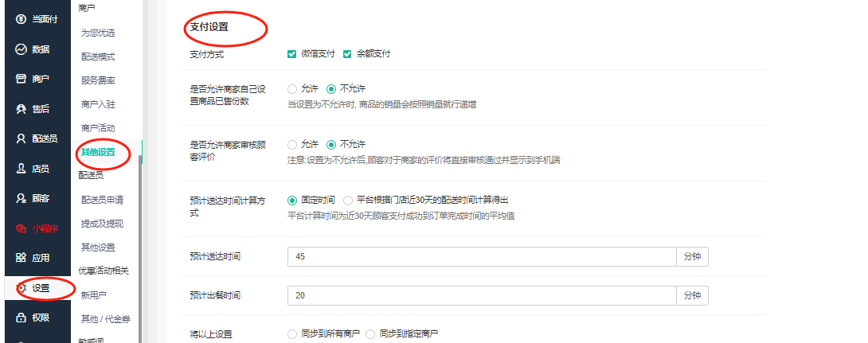Open 配送模式 submenu item

click(98, 57)
